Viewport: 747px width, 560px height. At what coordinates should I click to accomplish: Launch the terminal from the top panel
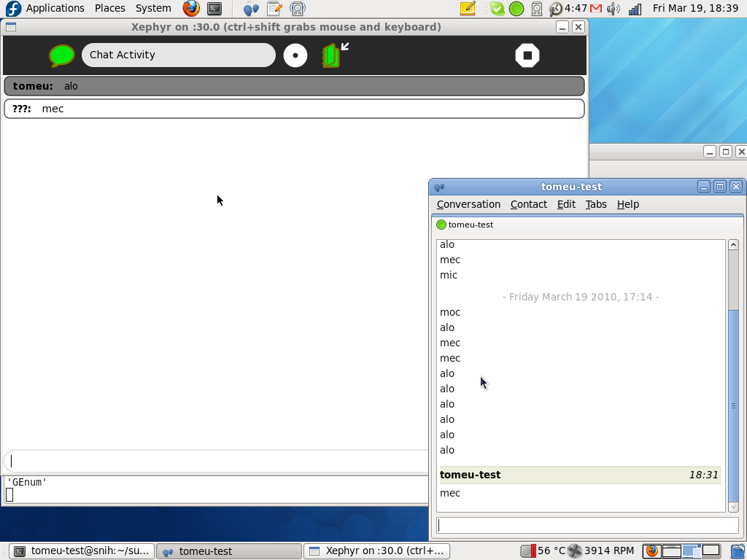[x=214, y=8]
